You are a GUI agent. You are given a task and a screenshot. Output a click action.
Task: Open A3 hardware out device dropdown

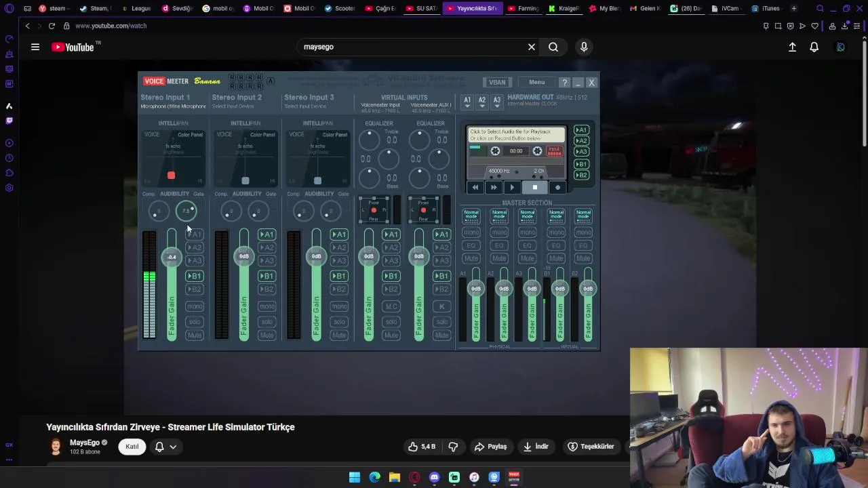point(497,102)
